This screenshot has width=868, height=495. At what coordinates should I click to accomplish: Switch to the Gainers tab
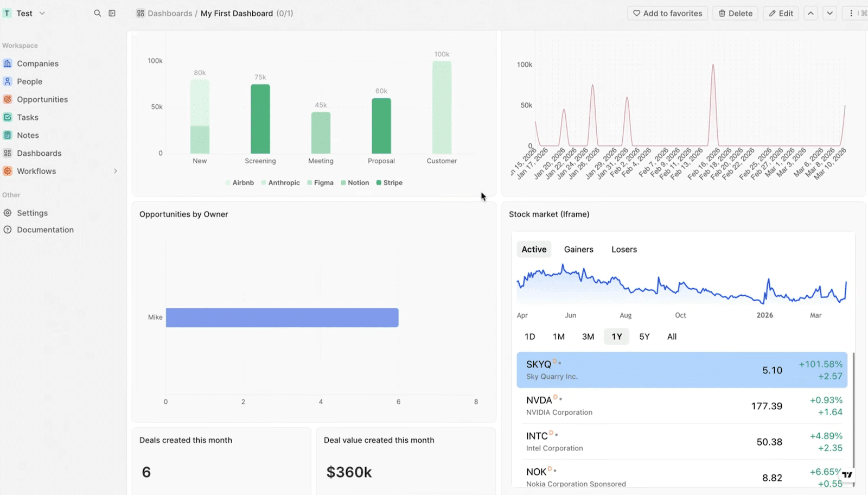click(579, 249)
